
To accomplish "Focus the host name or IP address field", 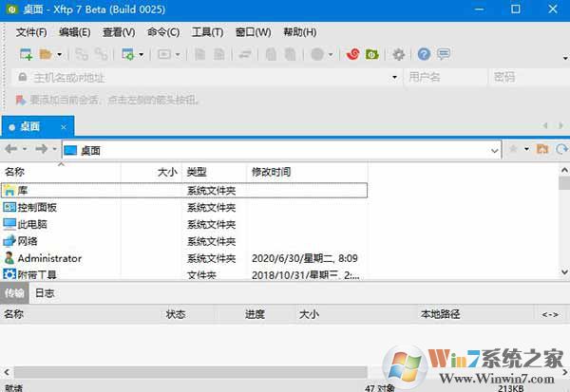I will [207, 77].
